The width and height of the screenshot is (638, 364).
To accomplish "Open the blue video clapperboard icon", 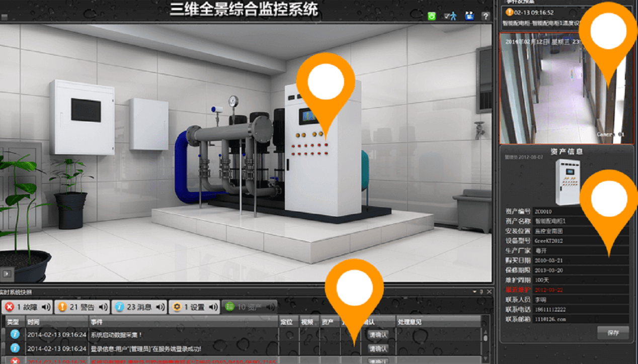I will 469,16.
